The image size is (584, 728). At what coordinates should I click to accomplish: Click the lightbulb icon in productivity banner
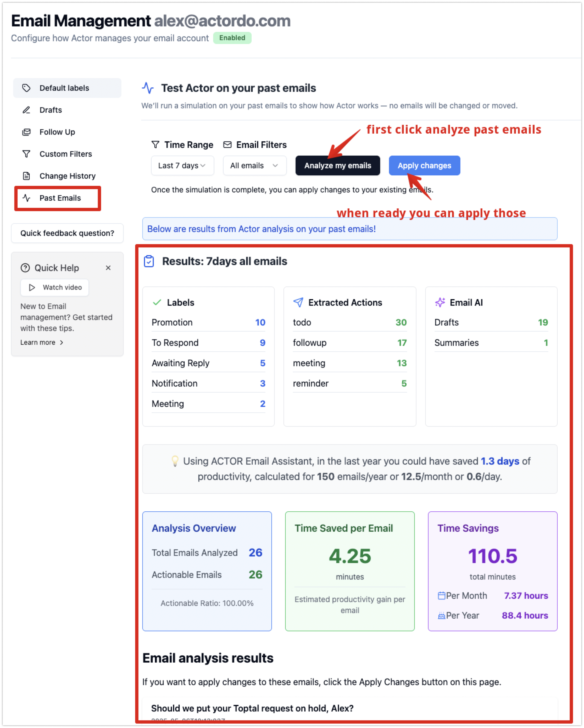(175, 461)
